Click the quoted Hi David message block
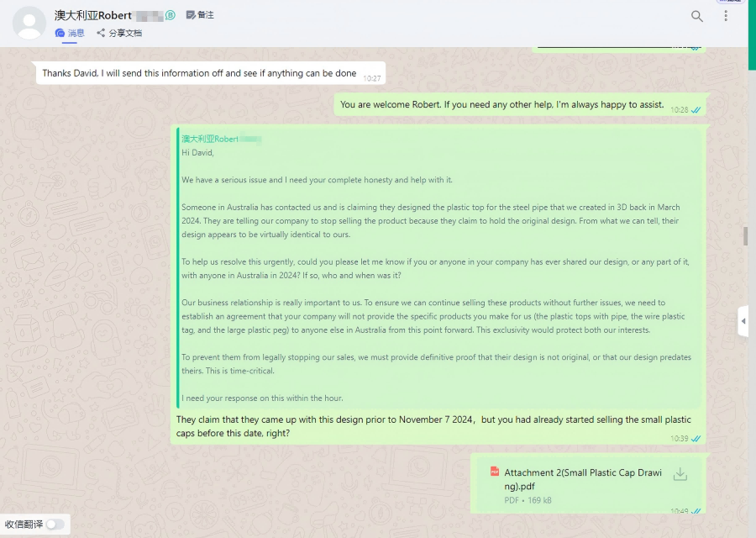The height and width of the screenshot is (538, 756). point(438,268)
